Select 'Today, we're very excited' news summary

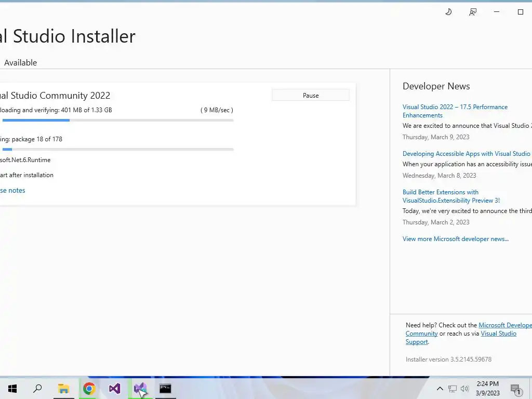click(467, 211)
